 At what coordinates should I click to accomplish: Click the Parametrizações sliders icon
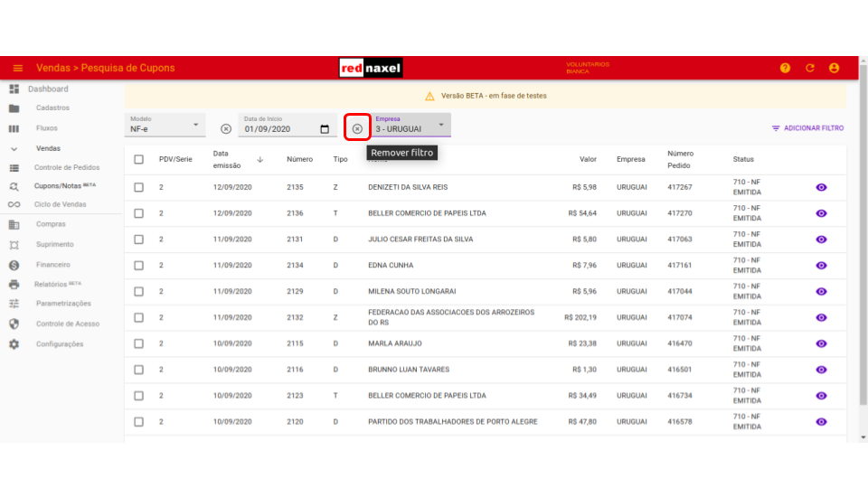(14, 304)
